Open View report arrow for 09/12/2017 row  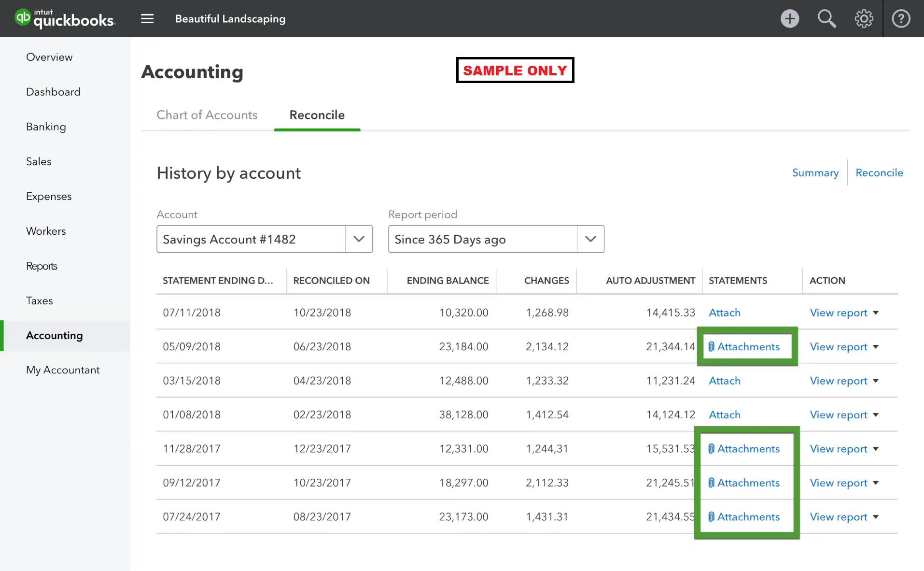point(876,483)
